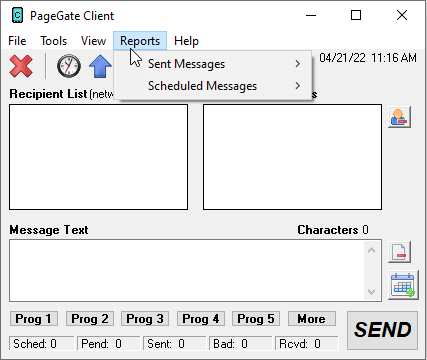Click the blue up arrow toolbar icon

(x=100, y=66)
